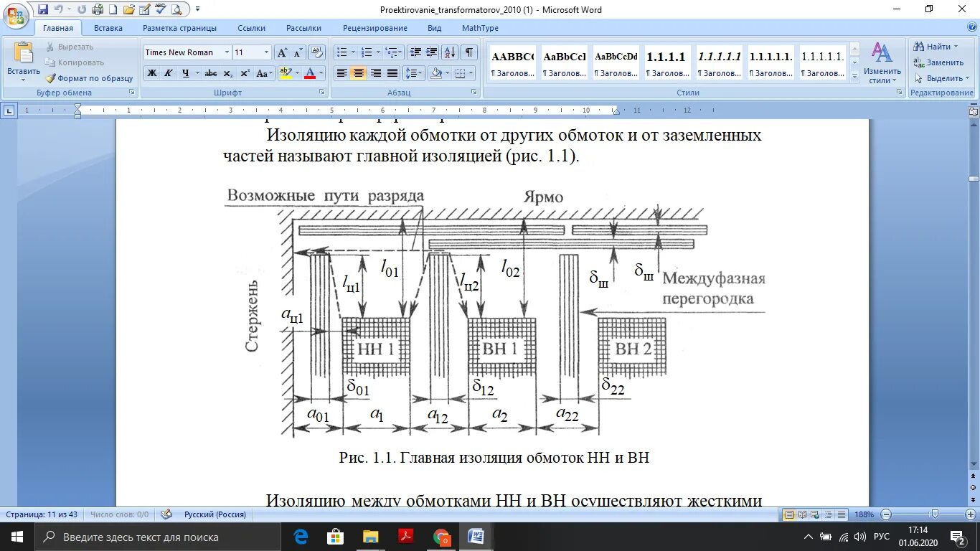Click the Word help question mark icon

click(x=972, y=27)
